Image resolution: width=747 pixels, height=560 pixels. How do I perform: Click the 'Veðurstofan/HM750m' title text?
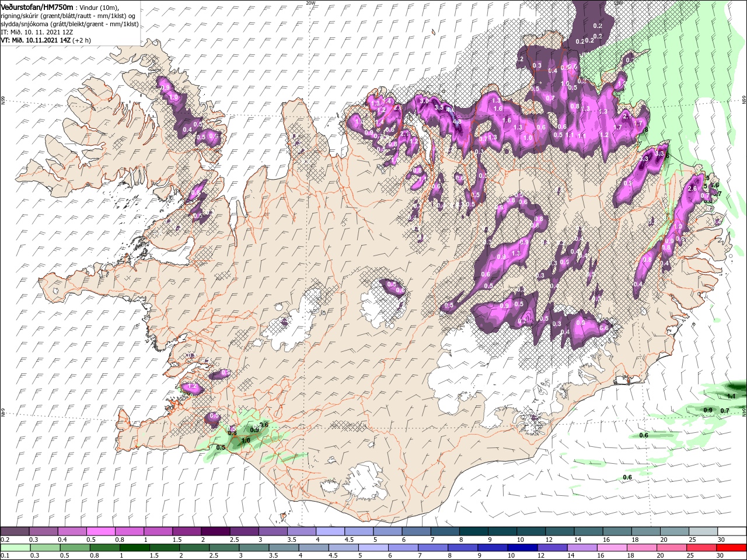coord(37,6)
